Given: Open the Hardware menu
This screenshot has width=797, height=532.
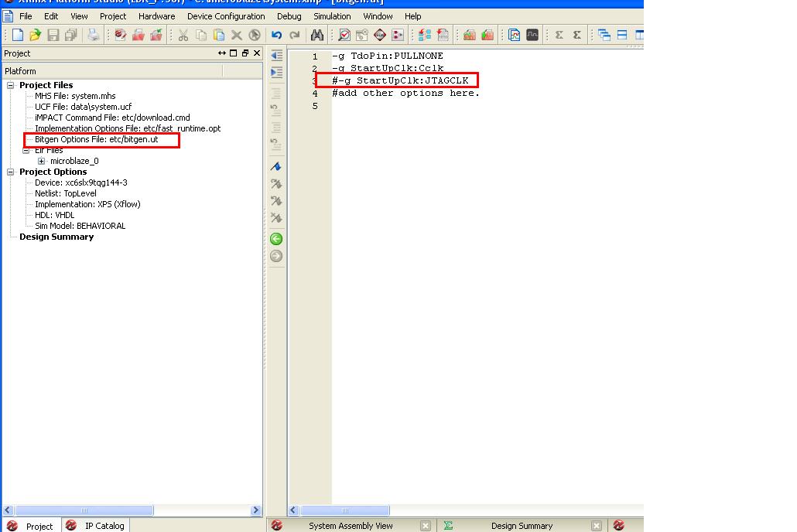Looking at the screenshot, I should pos(156,15).
